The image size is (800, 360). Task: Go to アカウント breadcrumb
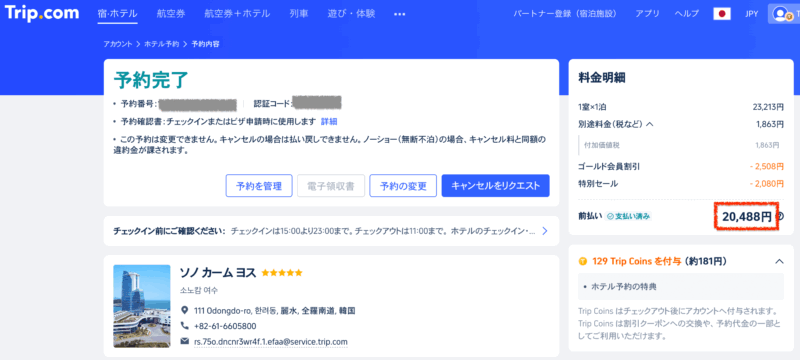118,44
